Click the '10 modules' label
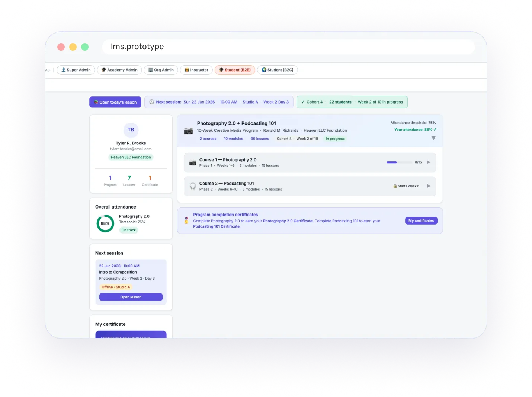 pyautogui.click(x=233, y=139)
